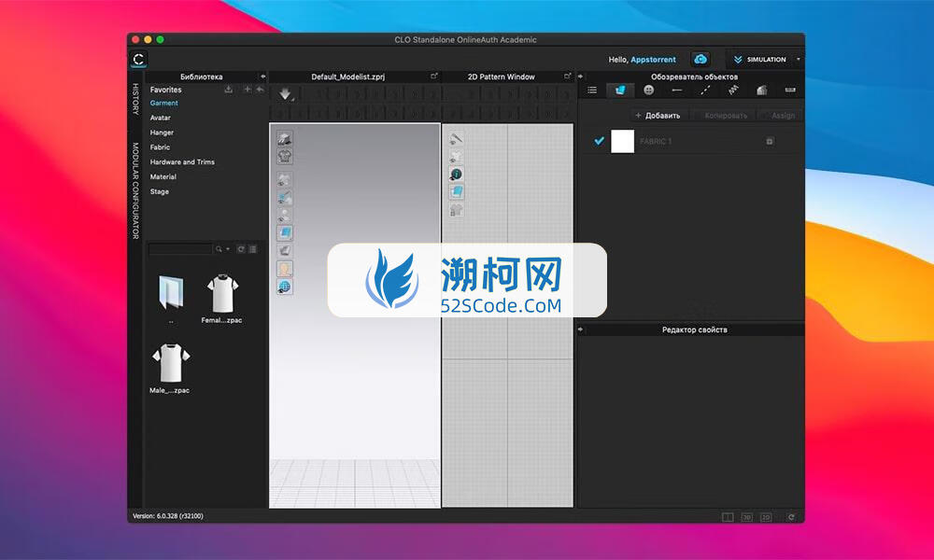Click the Appstorrent username link
The width and height of the screenshot is (934, 560).
653,60
